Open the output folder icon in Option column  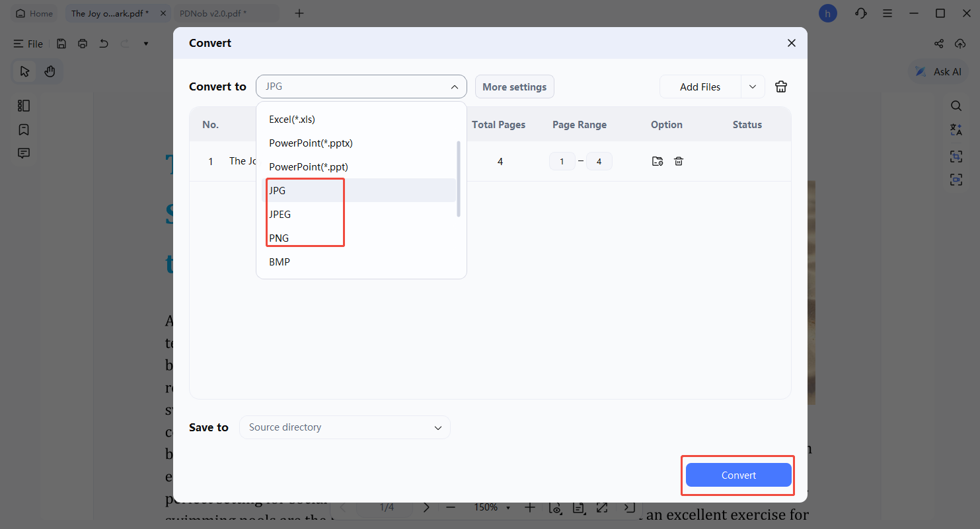(657, 160)
